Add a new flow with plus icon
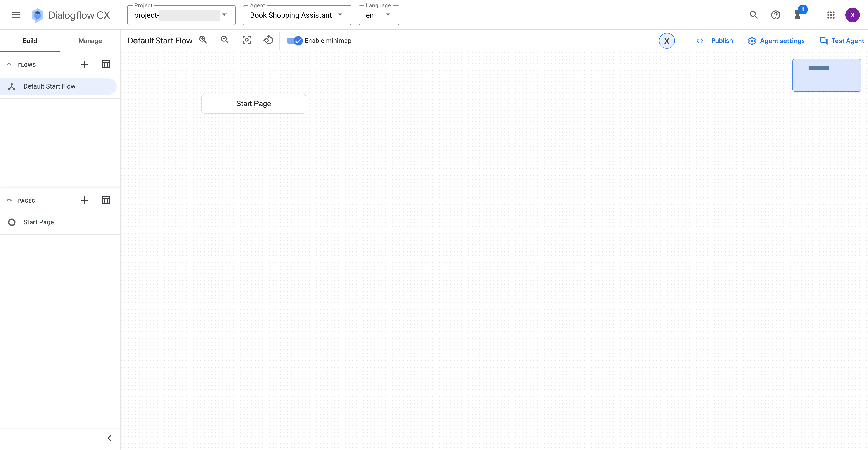 coord(84,65)
